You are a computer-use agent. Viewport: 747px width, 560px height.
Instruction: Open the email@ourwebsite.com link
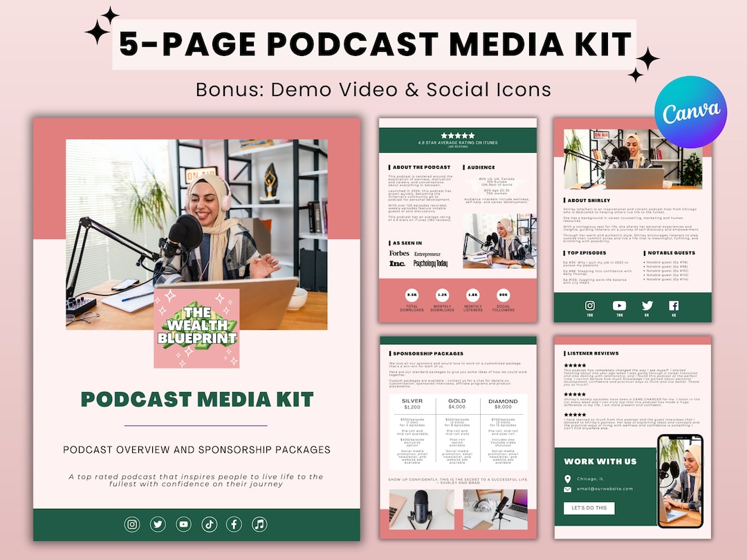point(605,489)
